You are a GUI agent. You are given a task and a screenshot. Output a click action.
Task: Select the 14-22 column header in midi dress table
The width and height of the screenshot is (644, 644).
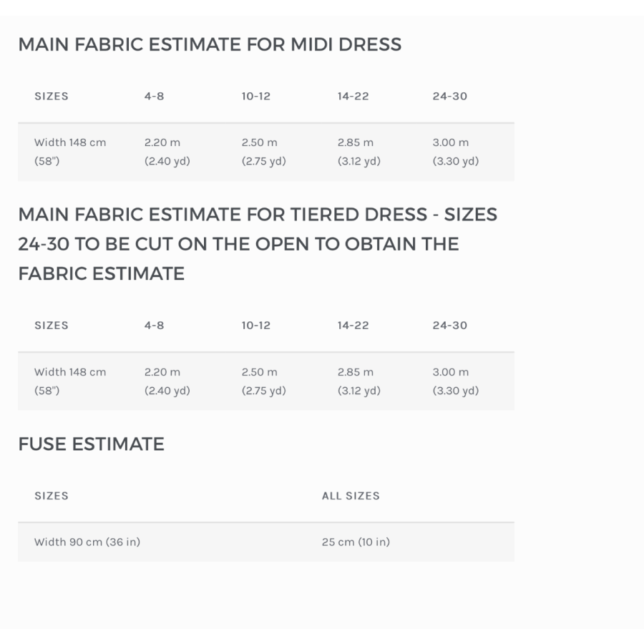coord(353,97)
